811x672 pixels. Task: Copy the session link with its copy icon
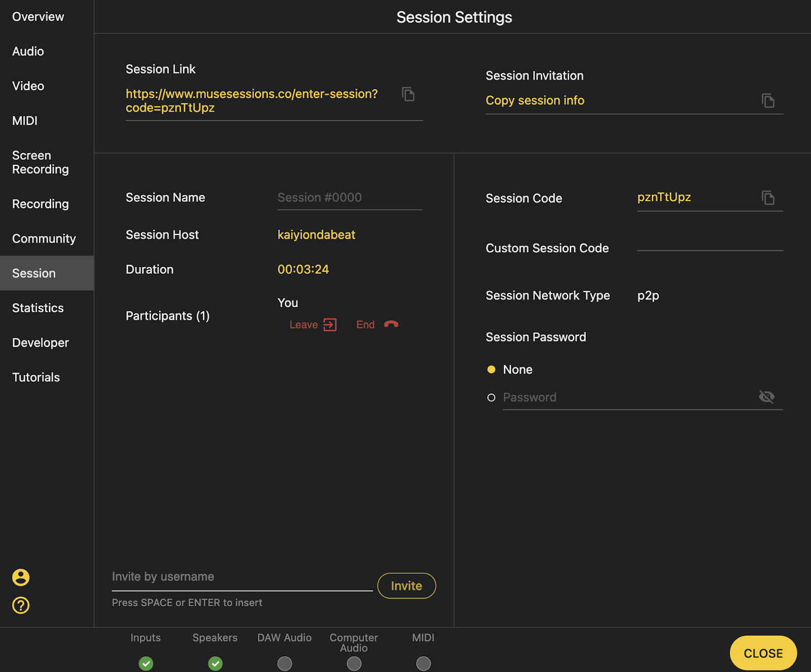408,94
